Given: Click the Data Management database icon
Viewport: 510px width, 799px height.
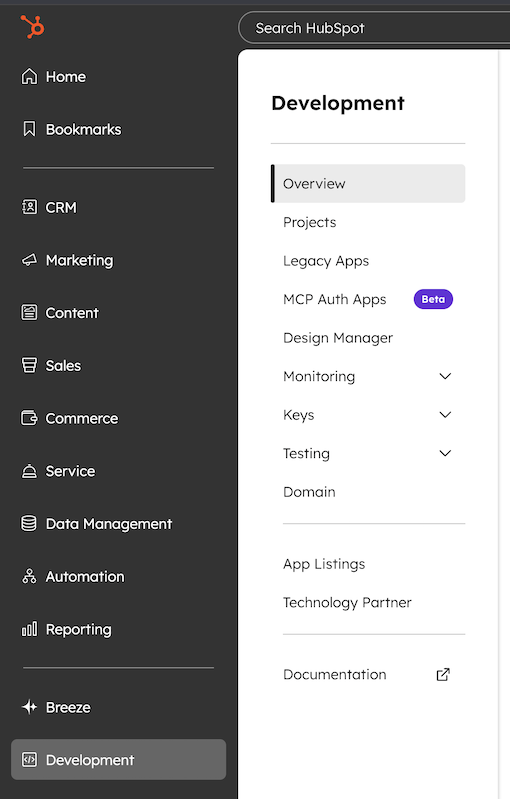Looking at the screenshot, I should click(x=29, y=523).
